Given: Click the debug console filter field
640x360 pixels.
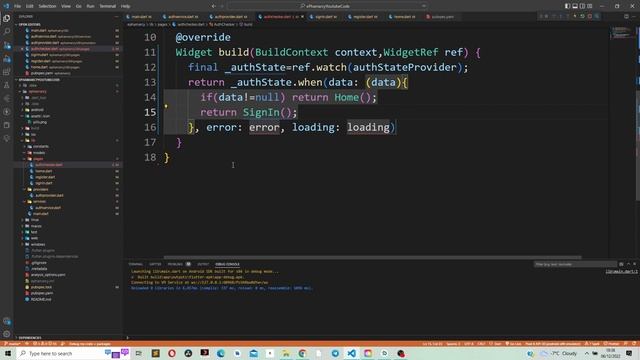Looking at the screenshot, I should pyautogui.click(x=575, y=264).
